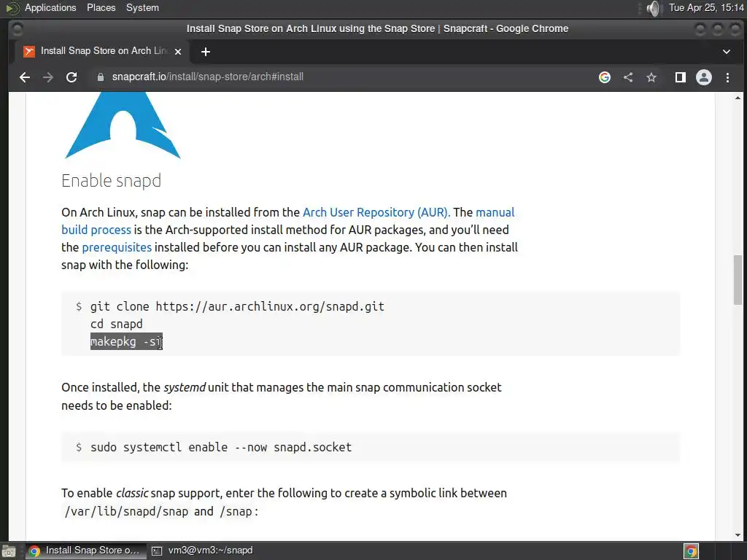This screenshot has height=560, width=747.
Task: Expand the tab search chevron
Action: click(x=727, y=52)
